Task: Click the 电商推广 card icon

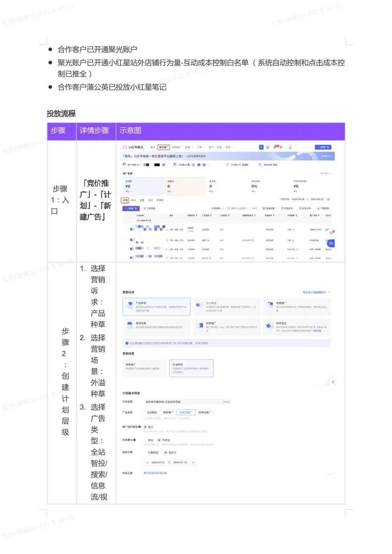Action: (270, 304)
